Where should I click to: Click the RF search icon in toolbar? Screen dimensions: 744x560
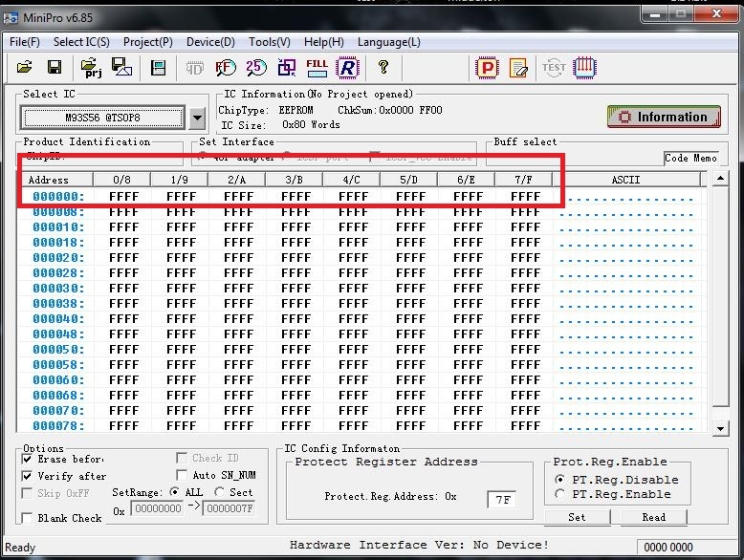click(x=226, y=68)
